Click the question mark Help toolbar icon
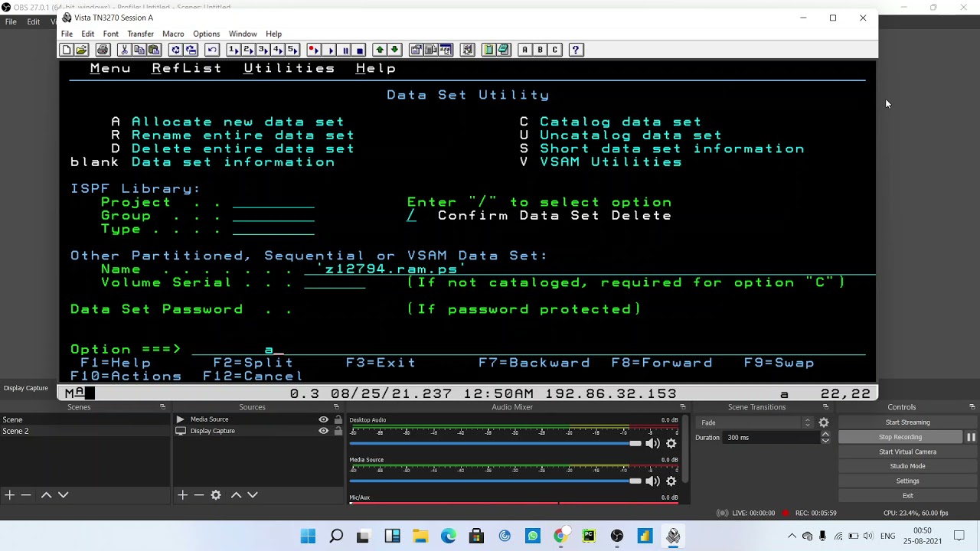Screen dimensions: 980x551 click(577, 50)
